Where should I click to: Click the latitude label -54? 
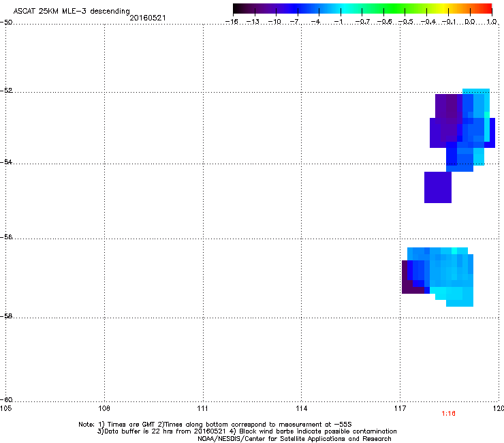[x=6, y=162]
